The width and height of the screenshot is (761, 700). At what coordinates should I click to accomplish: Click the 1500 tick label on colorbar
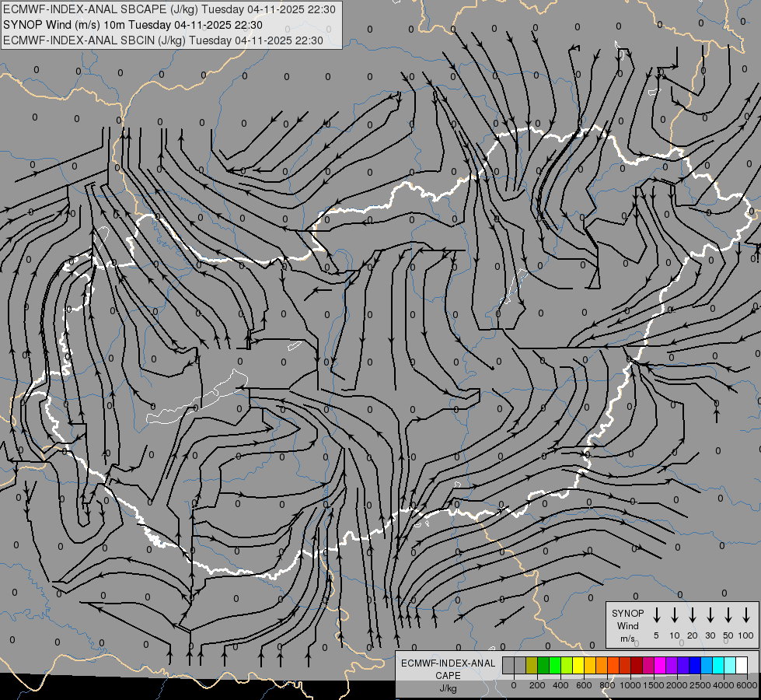pos(654,685)
